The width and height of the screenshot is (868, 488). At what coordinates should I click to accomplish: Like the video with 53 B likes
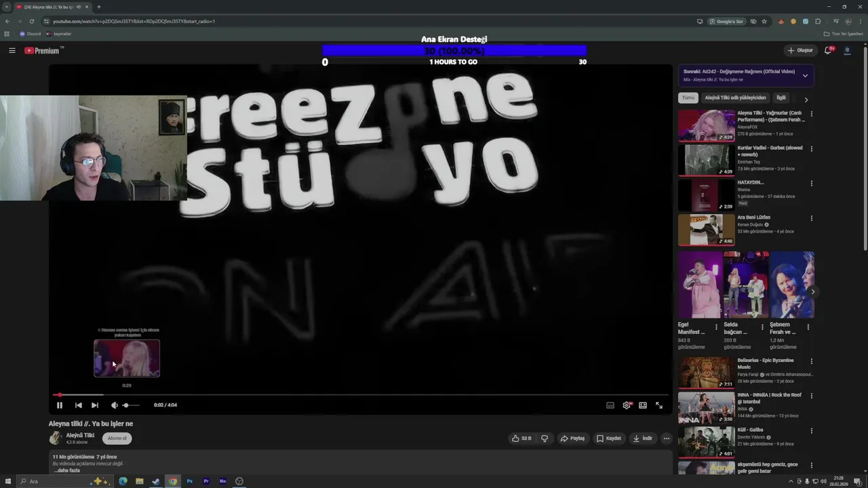[x=521, y=439]
